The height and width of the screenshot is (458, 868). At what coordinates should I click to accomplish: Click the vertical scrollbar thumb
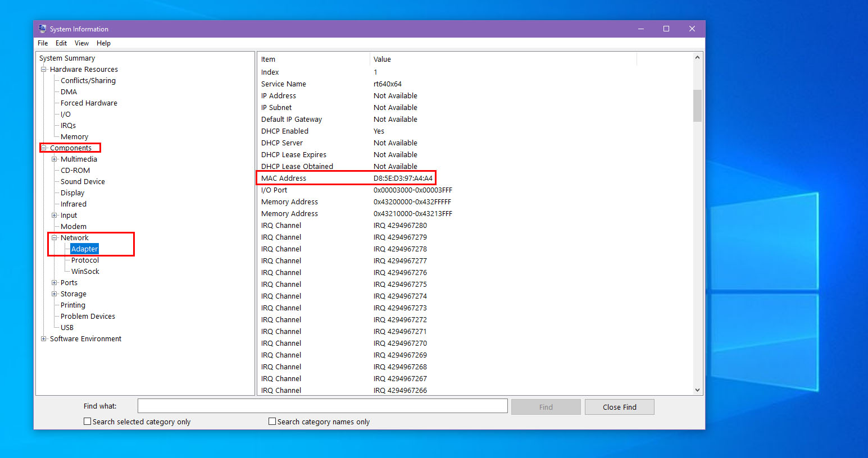point(697,106)
